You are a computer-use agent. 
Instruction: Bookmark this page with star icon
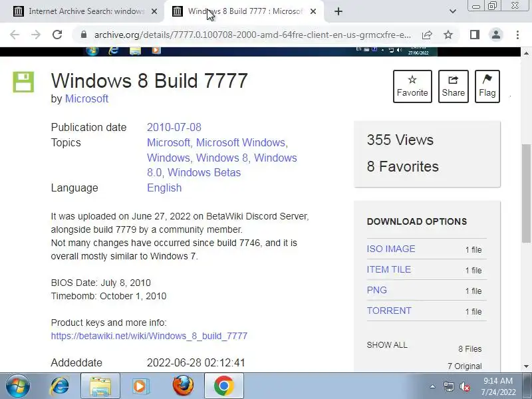(448, 35)
